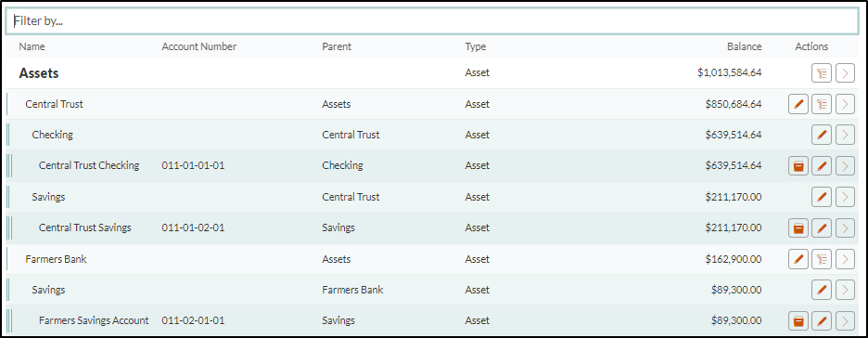Focus the 'Filter by...' search field

point(433,21)
